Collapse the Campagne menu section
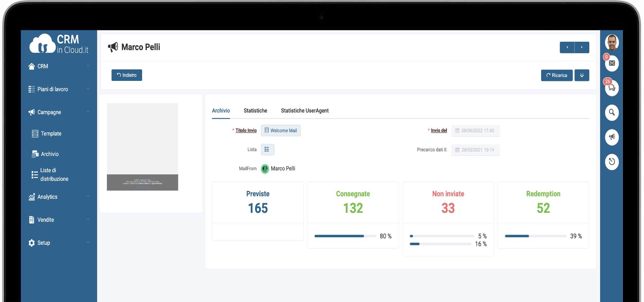The width and height of the screenshot is (644, 302). coord(59,112)
